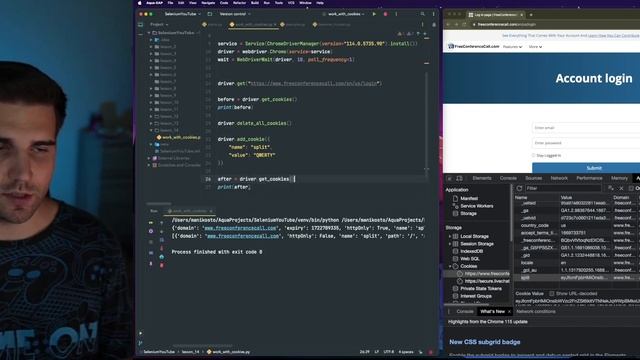The image size is (640, 360).
Task: Expand the More menu on website
Action: tap(535, 47)
